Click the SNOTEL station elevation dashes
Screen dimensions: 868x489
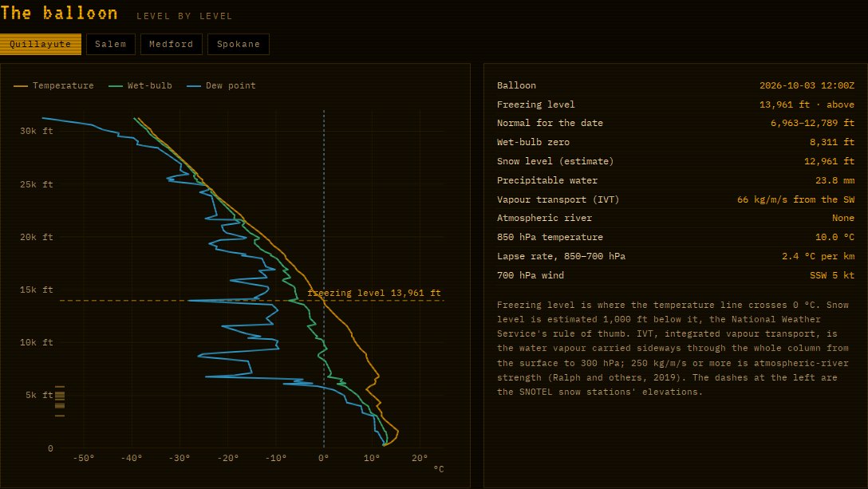click(60, 400)
